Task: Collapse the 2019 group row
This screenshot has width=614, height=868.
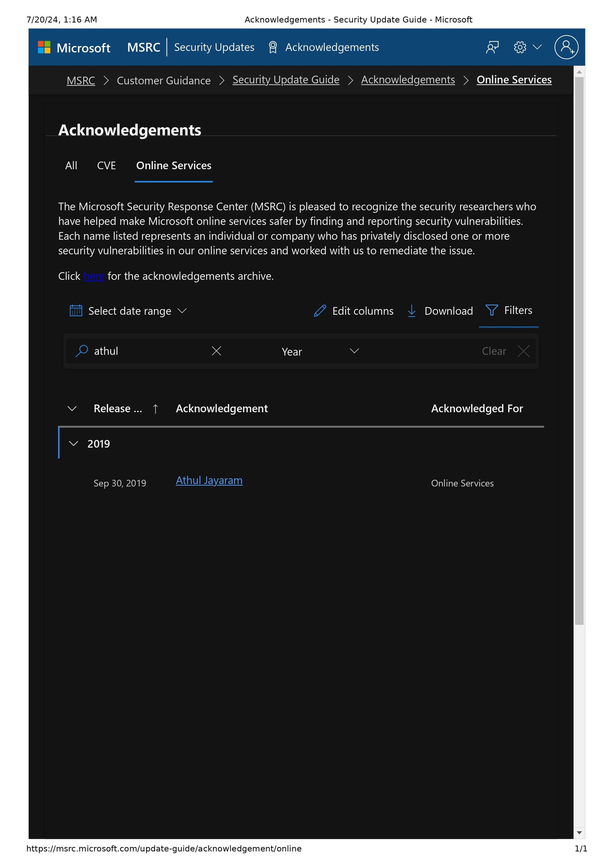Action: tap(73, 444)
